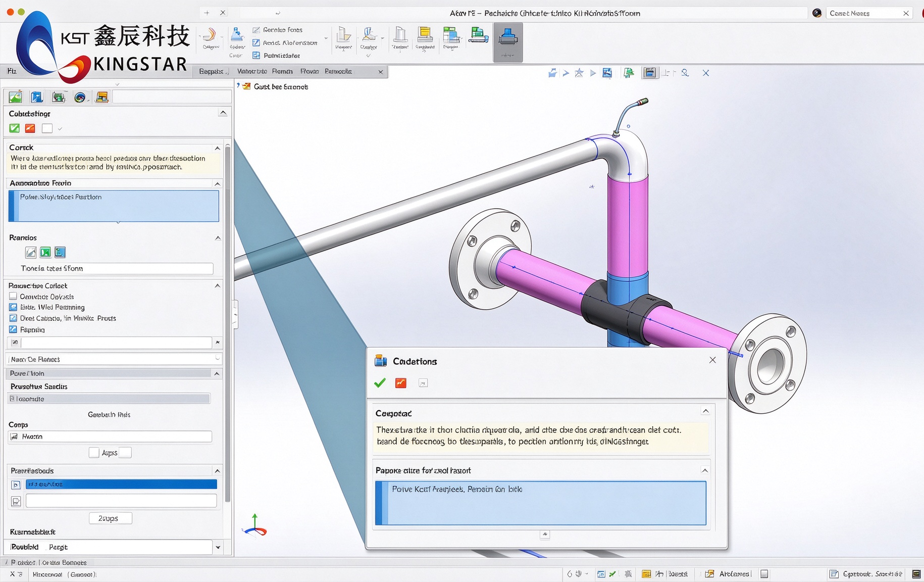Click the blue sketch icon in Rantios section

[60, 252]
